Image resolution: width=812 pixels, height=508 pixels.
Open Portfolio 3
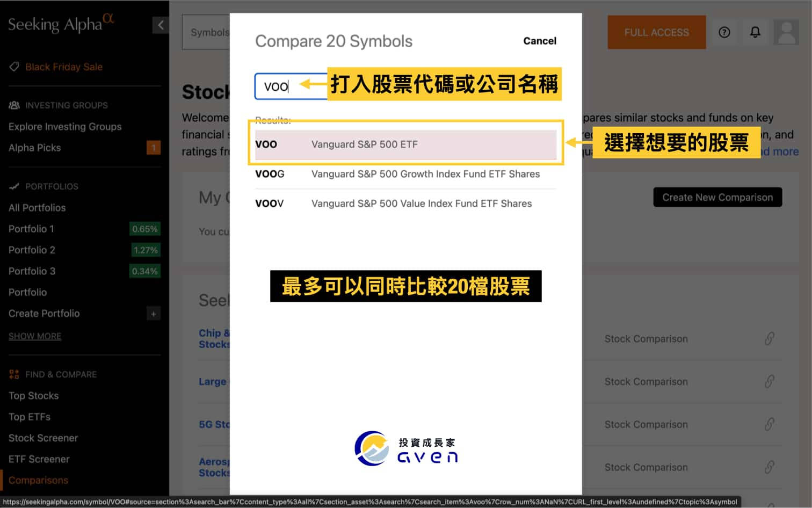(x=32, y=271)
